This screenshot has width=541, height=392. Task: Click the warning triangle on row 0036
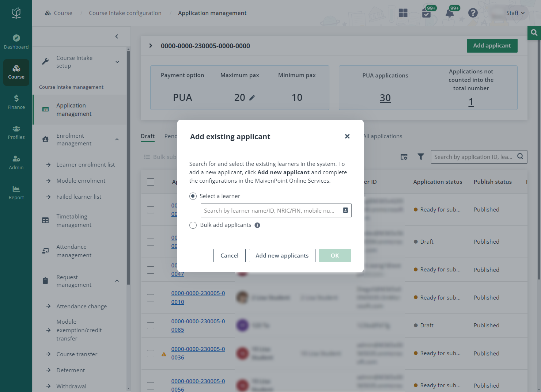tap(164, 354)
